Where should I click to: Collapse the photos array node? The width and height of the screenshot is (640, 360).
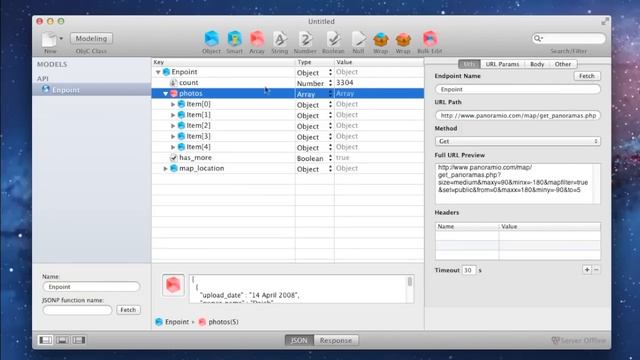pyautogui.click(x=165, y=93)
